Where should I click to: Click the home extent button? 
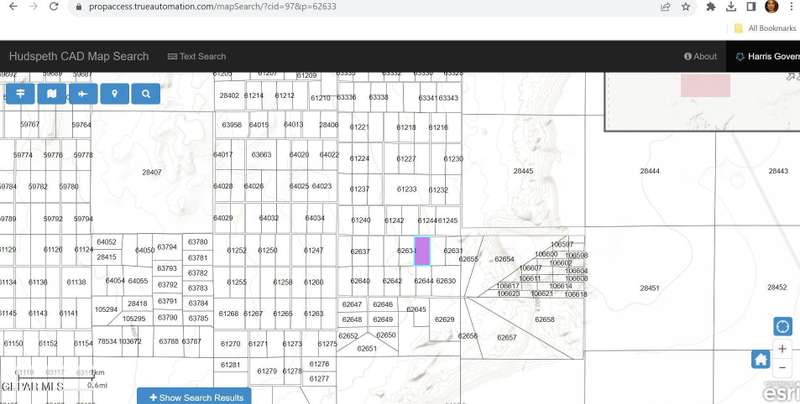(x=761, y=360)
